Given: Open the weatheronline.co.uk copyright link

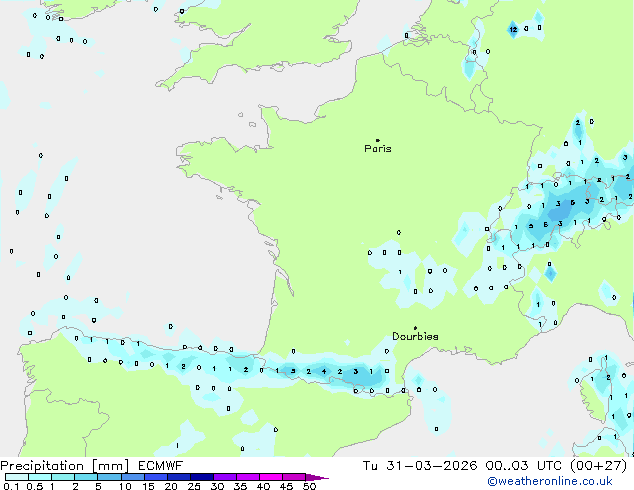Looking at the screenshot, I should (550, 481).
